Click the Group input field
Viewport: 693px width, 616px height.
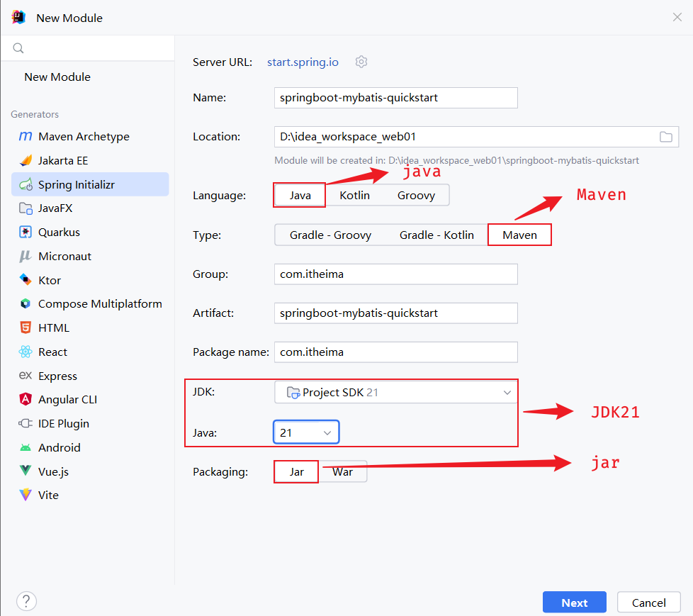(x=395, y=274)
